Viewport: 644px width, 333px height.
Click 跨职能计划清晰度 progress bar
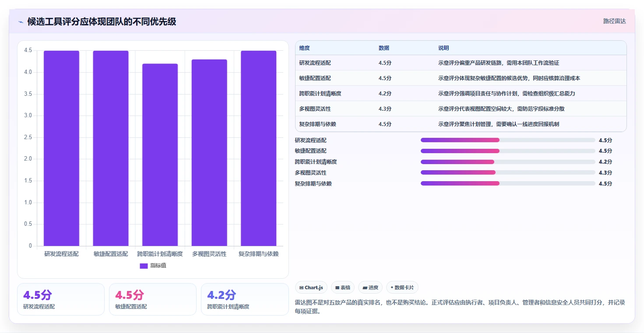(508, 162)
